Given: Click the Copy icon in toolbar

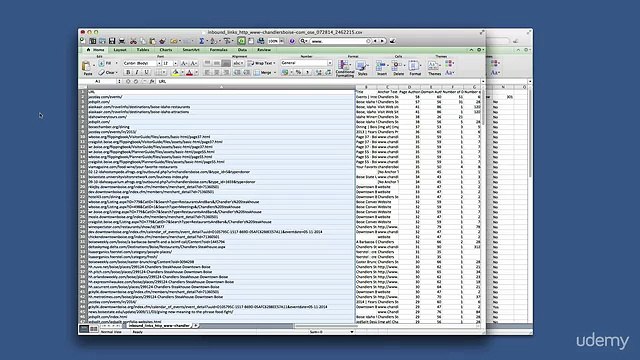Looking at the screenshot, I should (x=143, y=41).
